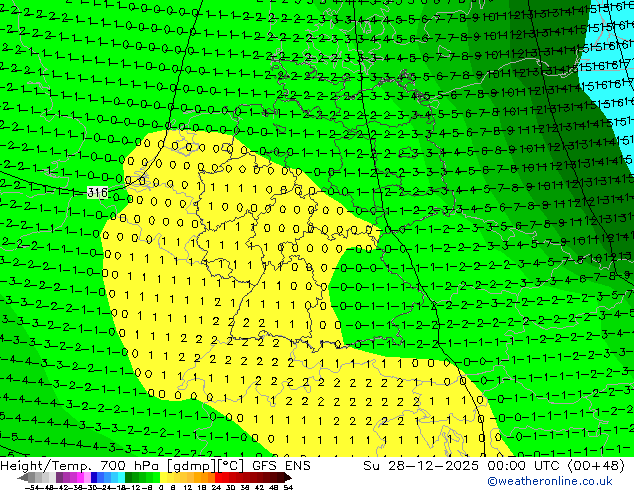The width and height of the screenshot is (634, 490).
Task: Click the 316 contour height label
Action: tap(97, 192)
